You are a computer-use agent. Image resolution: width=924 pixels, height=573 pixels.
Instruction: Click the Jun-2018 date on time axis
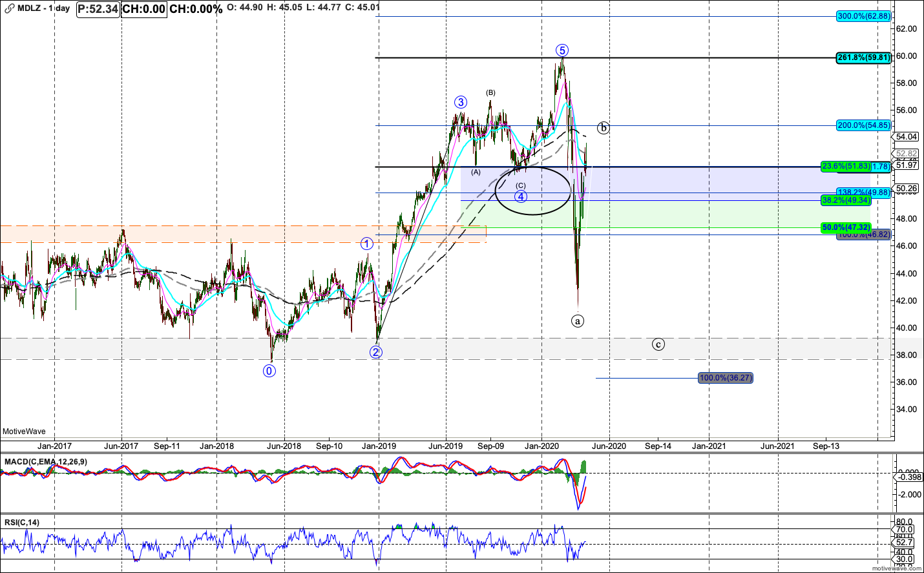point(284,446)
